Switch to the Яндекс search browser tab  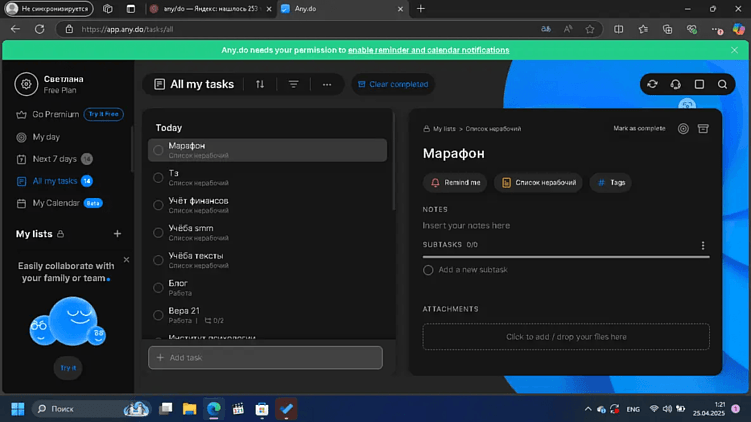point(211,9)
